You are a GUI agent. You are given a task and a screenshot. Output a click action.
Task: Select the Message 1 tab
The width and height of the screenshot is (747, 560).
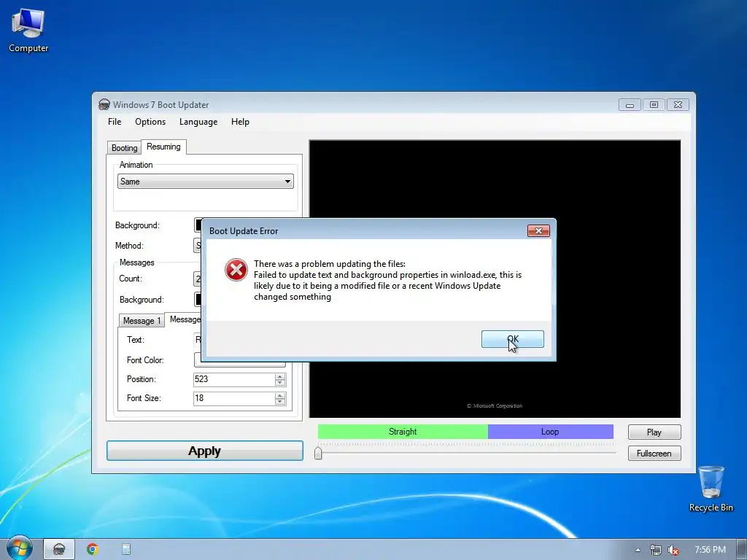142,321
